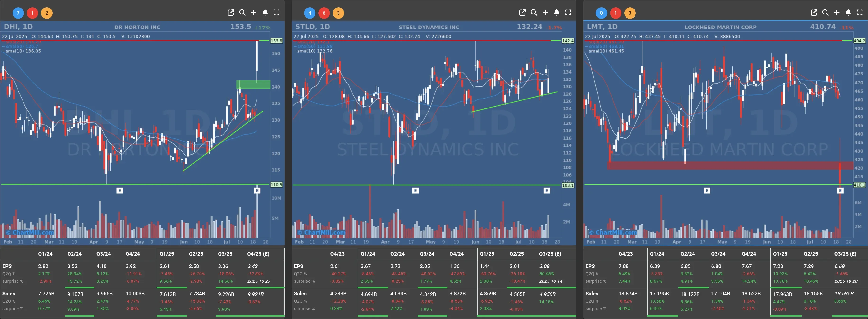The width and height of the screenshot is (868, 319).
Task: Expand DHI chart to fullscreen
Action: tap(277, 13)
